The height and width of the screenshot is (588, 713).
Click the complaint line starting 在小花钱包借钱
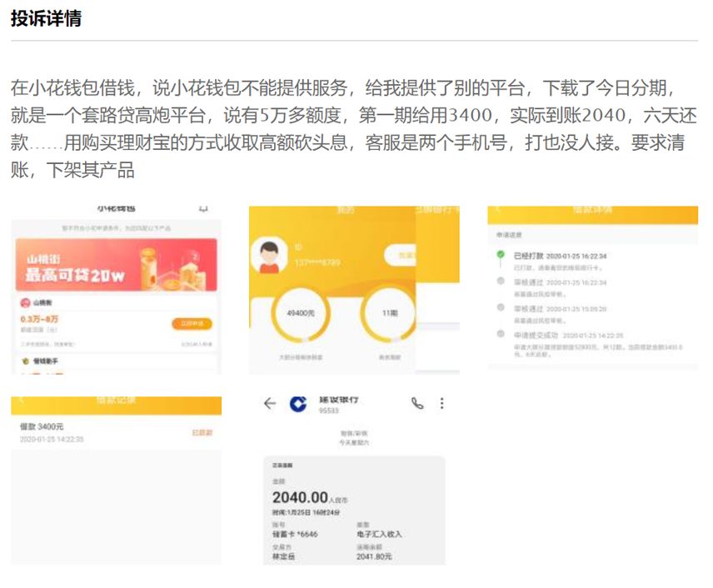(x=344, y=87)
